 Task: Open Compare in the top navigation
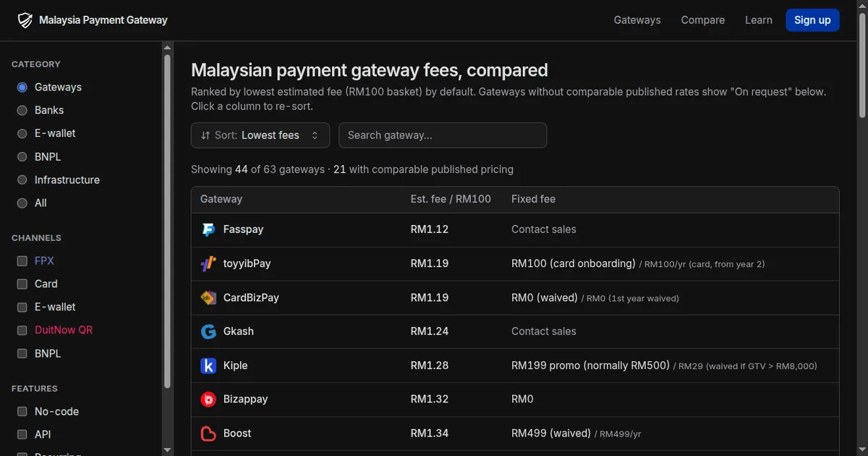point(703,20)
